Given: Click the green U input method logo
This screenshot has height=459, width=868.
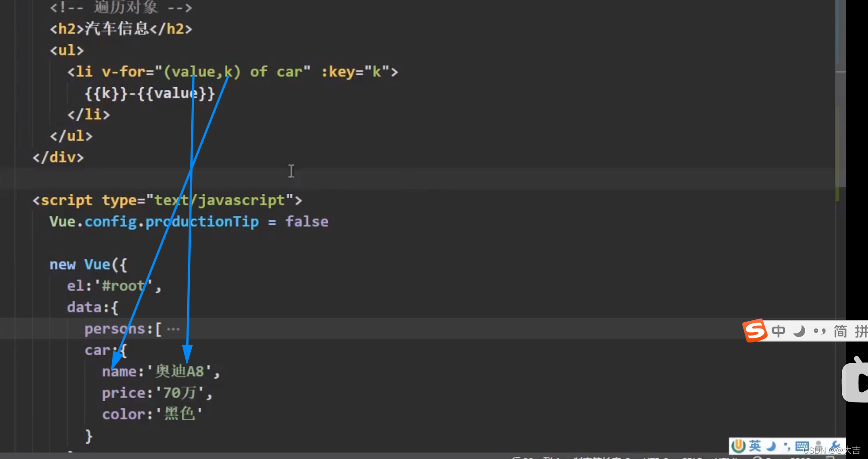Looking at the screenshot, I should tap(739, 446).
